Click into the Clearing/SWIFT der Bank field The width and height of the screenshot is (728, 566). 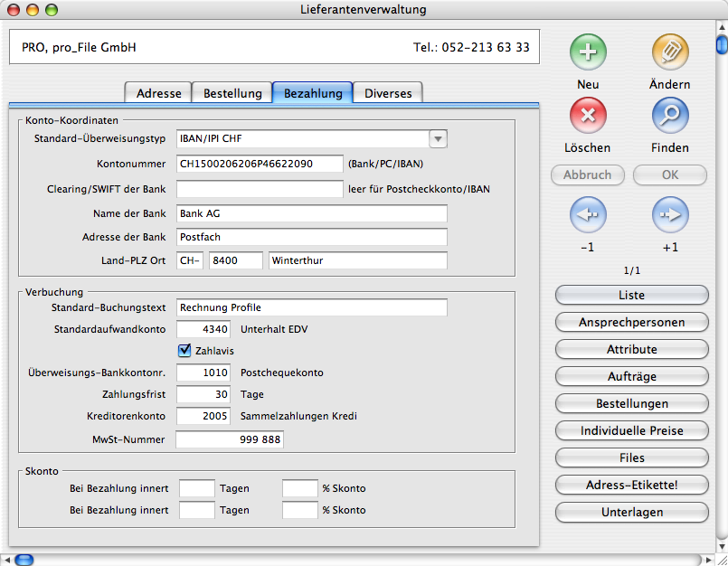(260, 189)
